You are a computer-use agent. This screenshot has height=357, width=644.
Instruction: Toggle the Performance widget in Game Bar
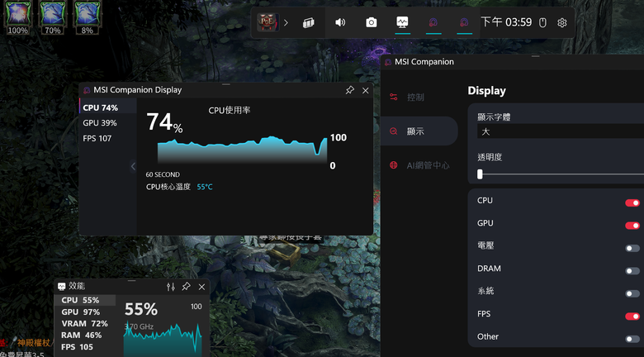point(402,22)
